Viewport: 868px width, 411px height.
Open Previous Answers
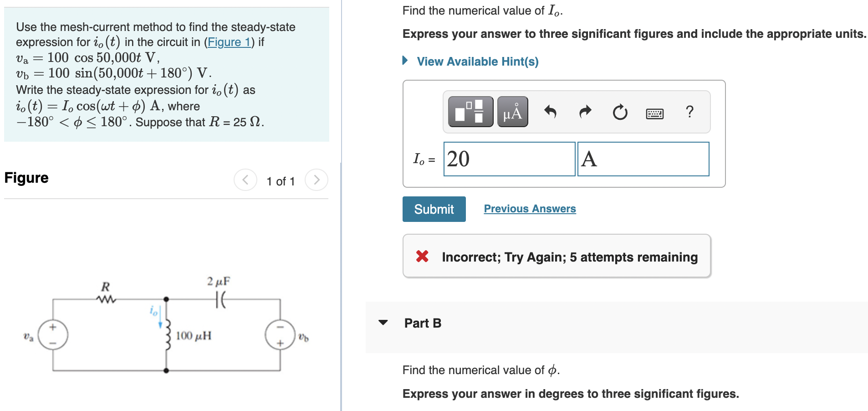530,208
